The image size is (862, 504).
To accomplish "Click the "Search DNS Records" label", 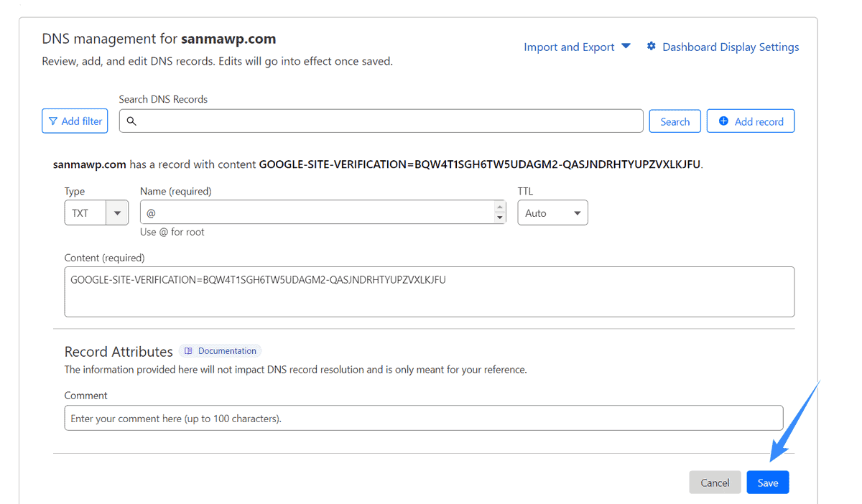I will (x=163, y=99).
